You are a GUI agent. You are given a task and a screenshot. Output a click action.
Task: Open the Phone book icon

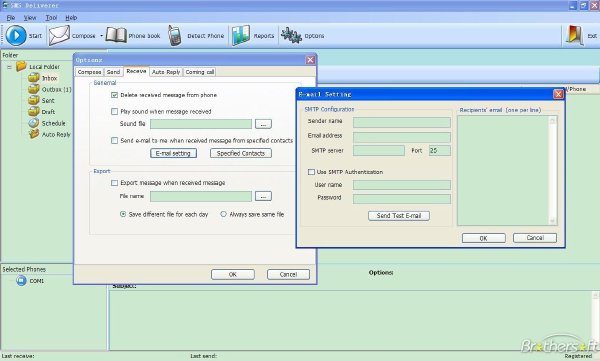[x=116, y=35]
